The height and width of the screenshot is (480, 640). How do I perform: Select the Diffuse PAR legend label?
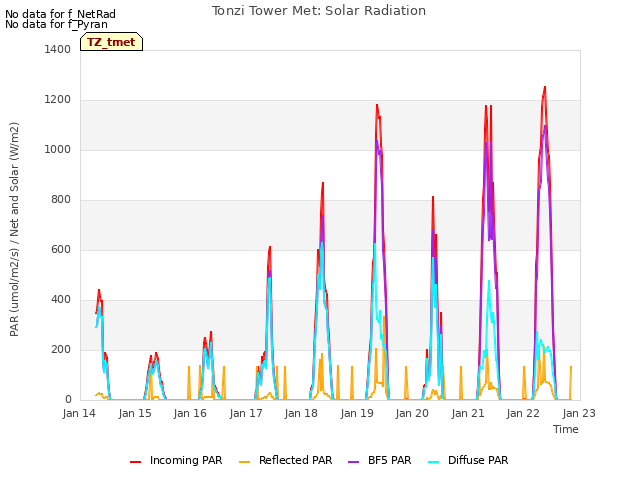pyautogui.click(x=478, y=460)
